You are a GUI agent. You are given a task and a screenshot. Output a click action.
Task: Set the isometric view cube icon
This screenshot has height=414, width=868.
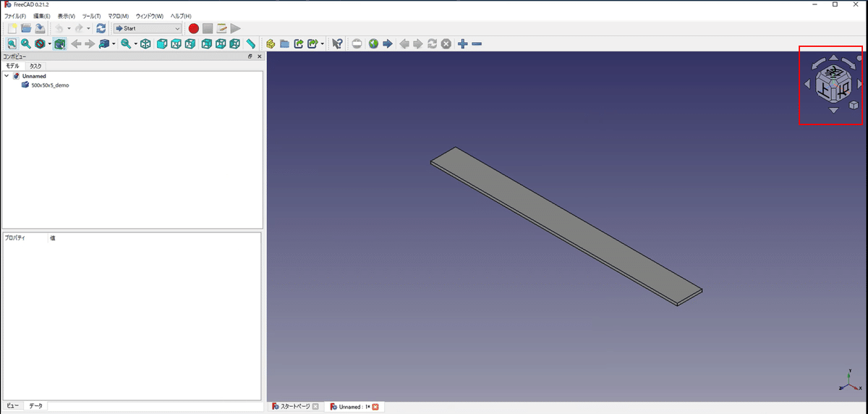(x=145, y=44)
